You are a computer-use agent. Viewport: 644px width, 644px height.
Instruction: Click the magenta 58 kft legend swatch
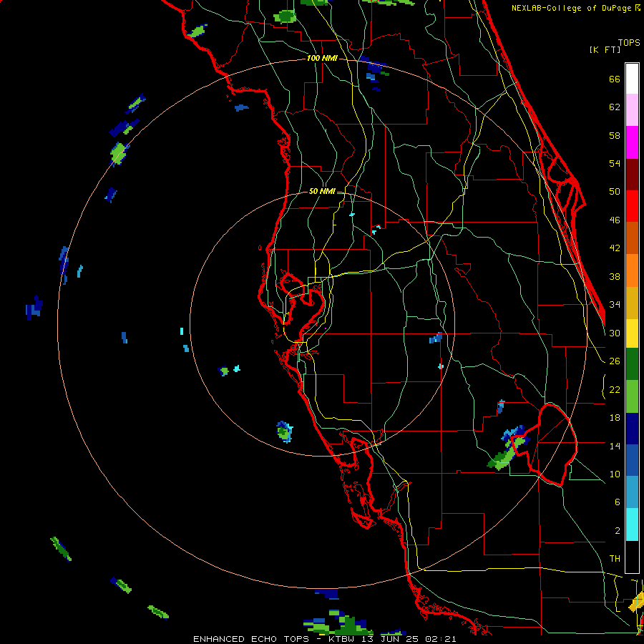coord(632,142)
